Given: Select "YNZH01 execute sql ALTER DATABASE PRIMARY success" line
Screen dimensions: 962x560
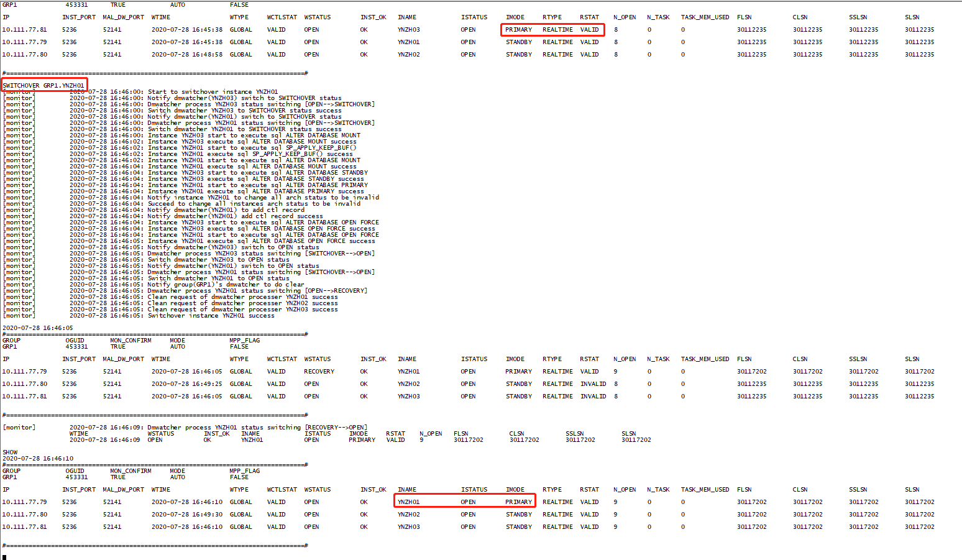Looking at the screenshot, I should pyautogui.click(x=255, y=191).
